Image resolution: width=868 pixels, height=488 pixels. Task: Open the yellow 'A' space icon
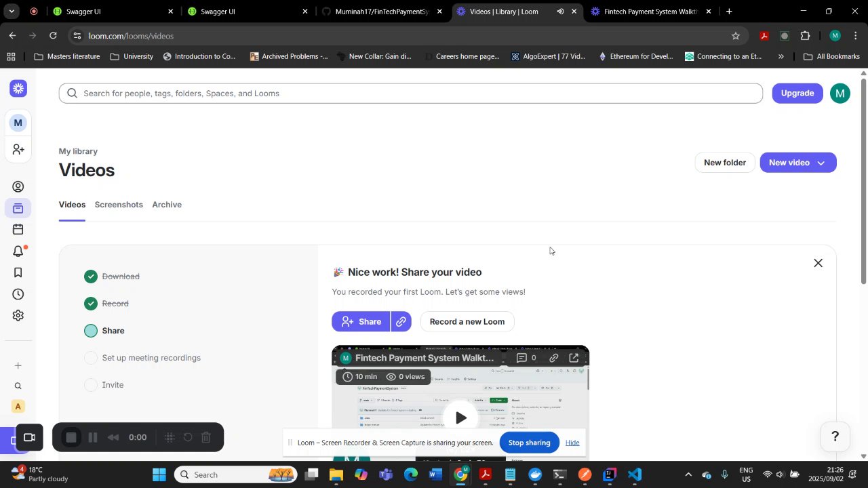click(18, 407)
